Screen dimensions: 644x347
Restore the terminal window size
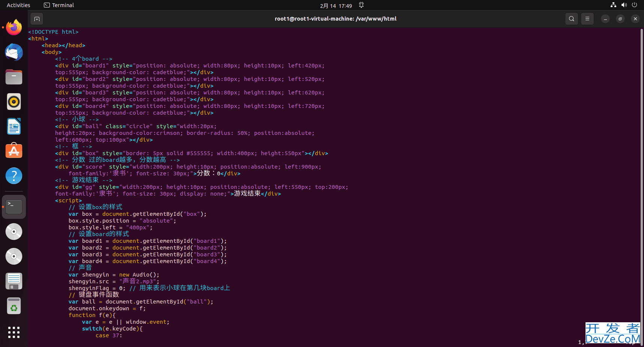click(620, 19)
